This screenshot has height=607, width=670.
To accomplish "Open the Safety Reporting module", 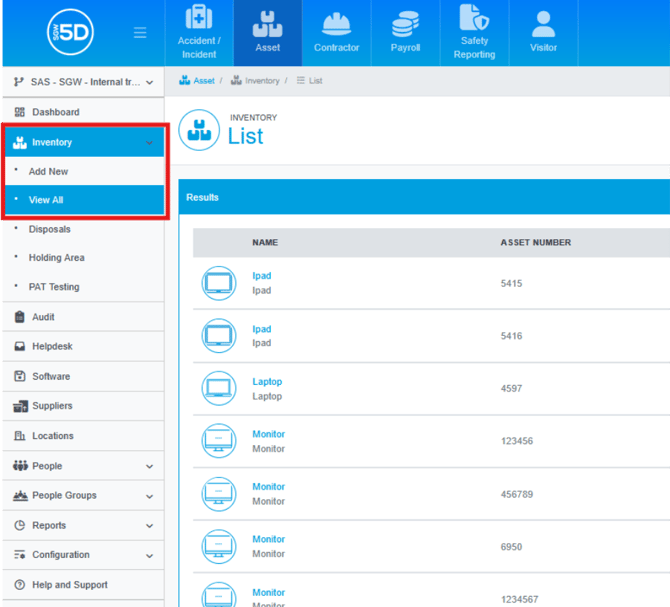I will [474, 32].
